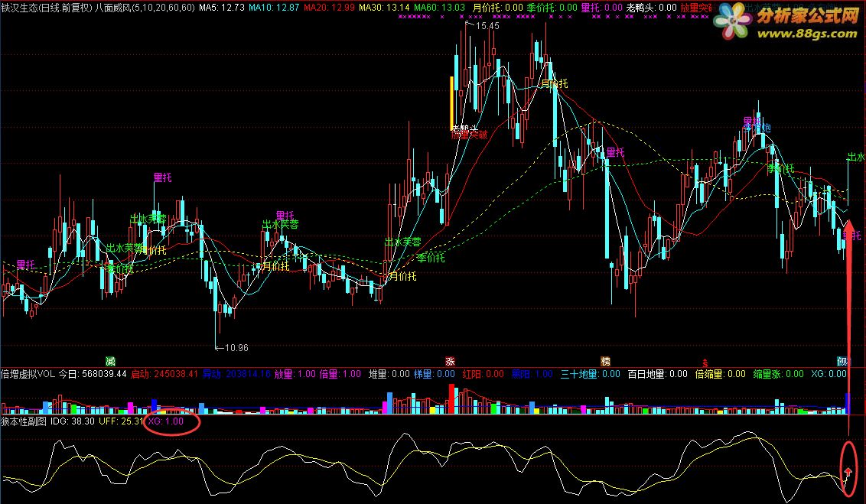866x504 pixels.
Task: Click the 百日地量: 0.00 readout
Action: point(657,374)
